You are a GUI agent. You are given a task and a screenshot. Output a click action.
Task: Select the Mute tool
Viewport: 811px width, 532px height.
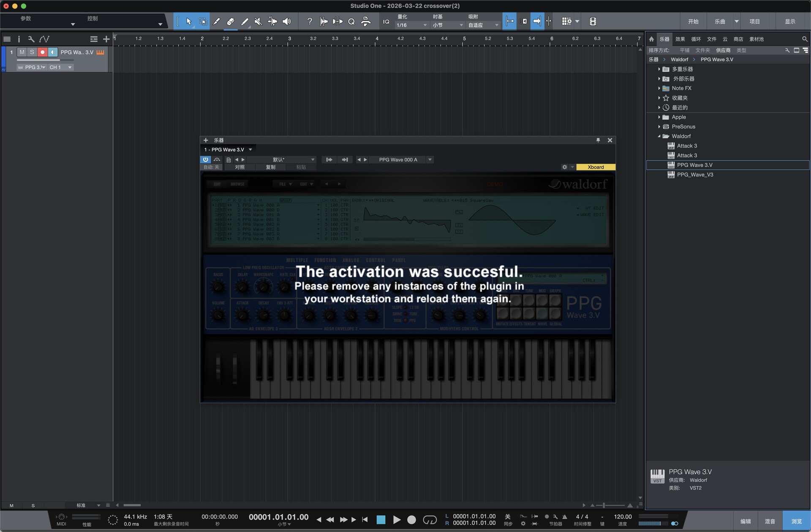(x=258, y=22)
